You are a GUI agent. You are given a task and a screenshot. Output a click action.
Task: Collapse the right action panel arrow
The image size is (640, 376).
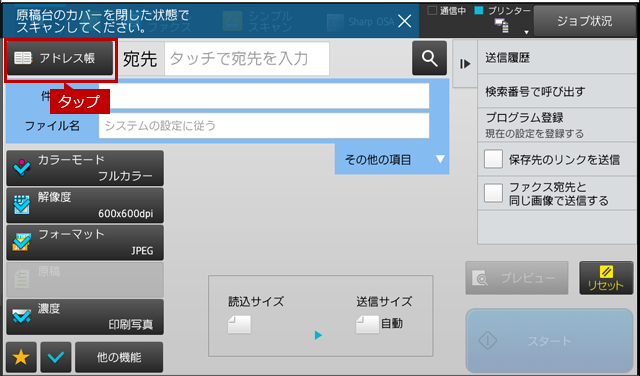(465, 64)
